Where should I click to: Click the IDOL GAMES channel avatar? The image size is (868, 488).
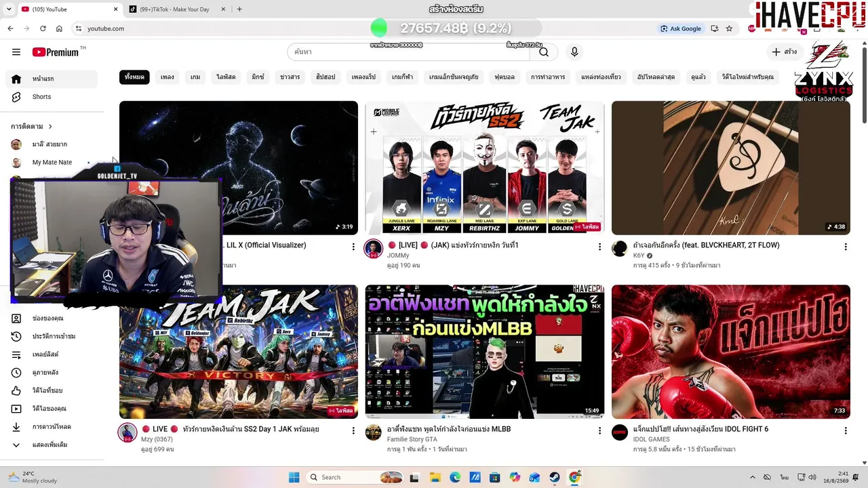coord(620,432)
